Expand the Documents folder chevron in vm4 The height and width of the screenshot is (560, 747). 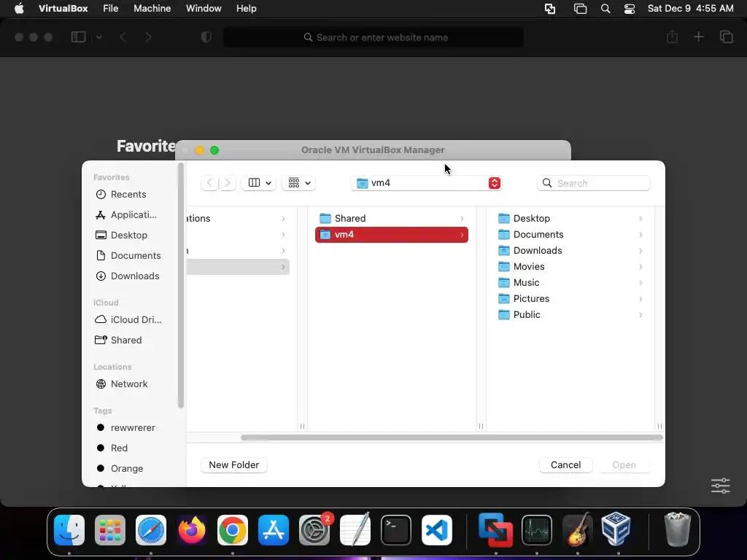tap(640, 235)
